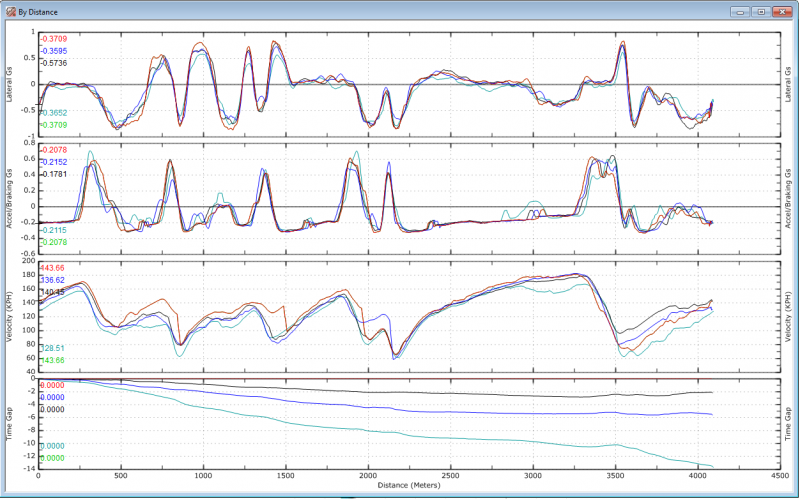The height and width of the screenshot is (499, 800).
Task: Click the "Distance (Meters)" axis label
Action: click(x=409, y=485)
